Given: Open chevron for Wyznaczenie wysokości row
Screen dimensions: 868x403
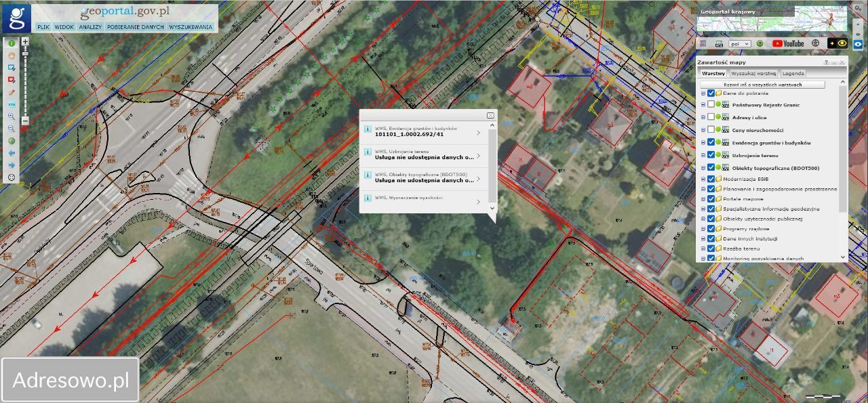Looking at the screenshot, I should pyautogui.click(x=479, y=202).
